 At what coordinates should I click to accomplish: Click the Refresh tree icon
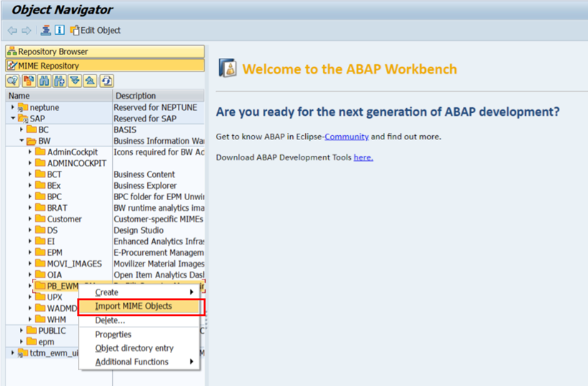click(x=106, y=81)
